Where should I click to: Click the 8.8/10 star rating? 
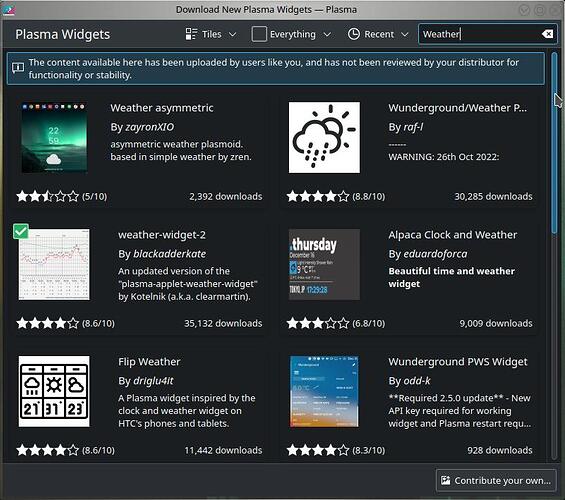pyautogui.click(x=318, y=196)
